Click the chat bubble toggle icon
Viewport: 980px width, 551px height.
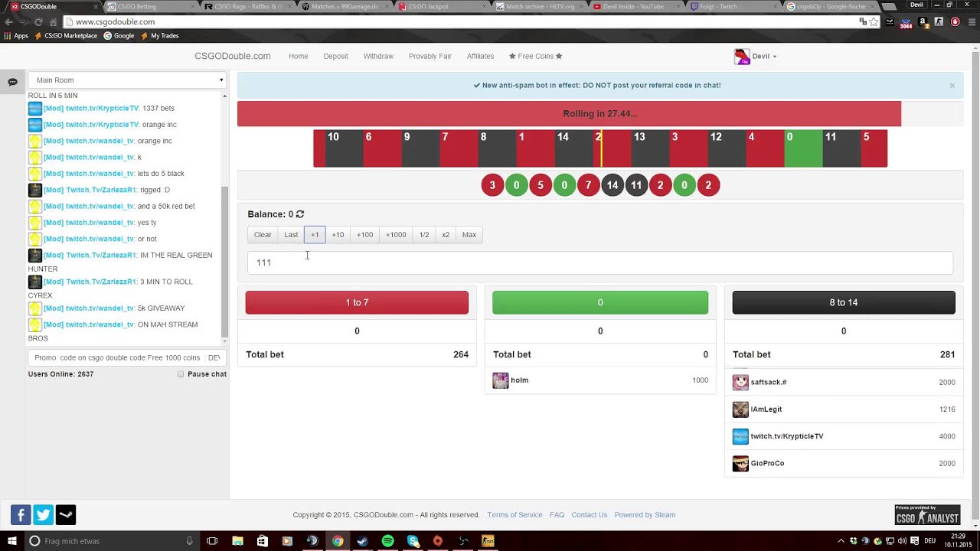point(12,82)
